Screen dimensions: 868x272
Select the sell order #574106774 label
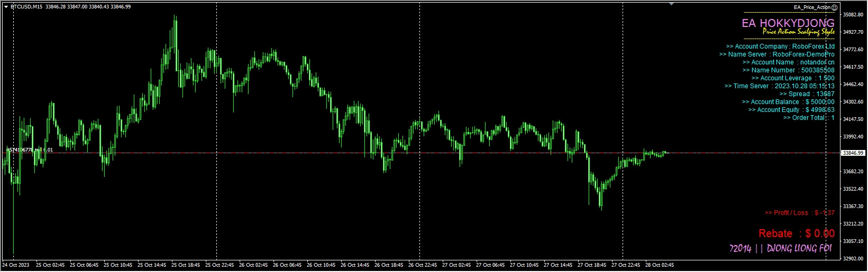pyautogui.click(x=29, y=150)
